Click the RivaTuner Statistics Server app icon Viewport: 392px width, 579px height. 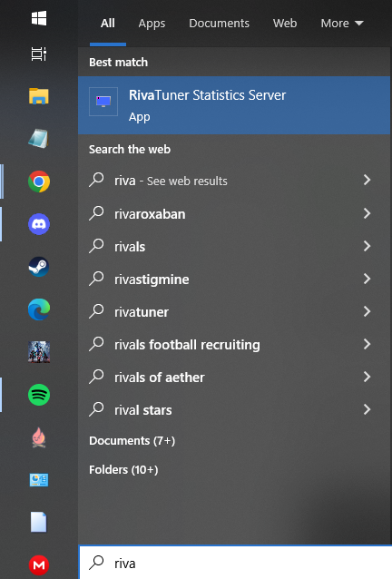pos(103,102)
